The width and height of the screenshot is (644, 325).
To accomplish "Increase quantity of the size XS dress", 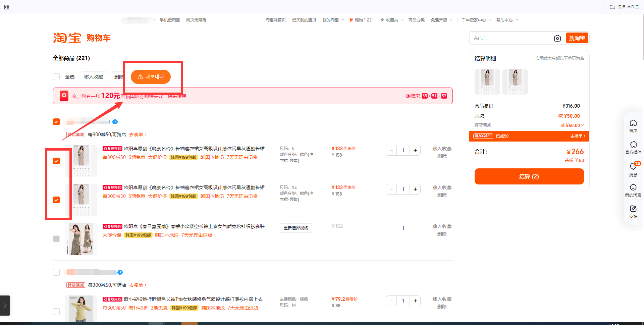I will [415, 189].
